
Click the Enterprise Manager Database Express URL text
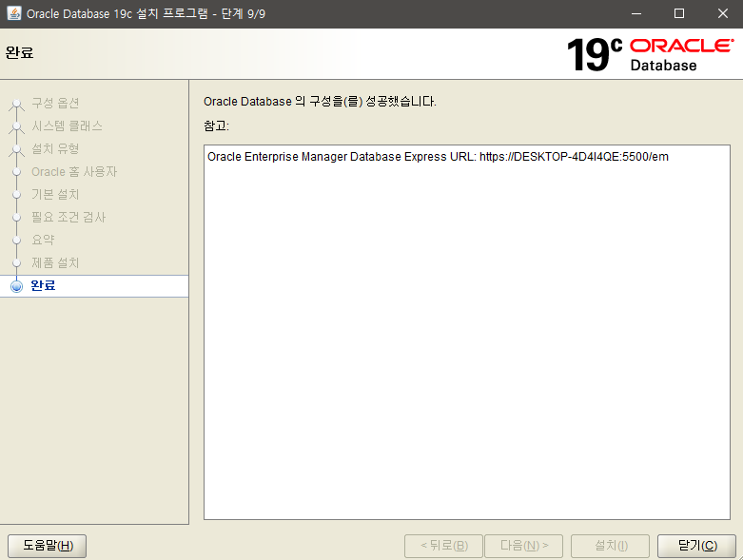tap(438, 157)
